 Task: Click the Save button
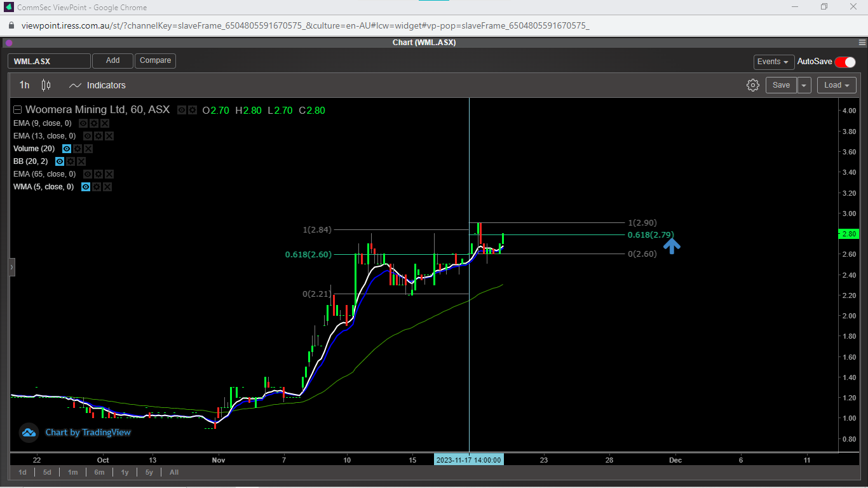(x=781, y=85)
